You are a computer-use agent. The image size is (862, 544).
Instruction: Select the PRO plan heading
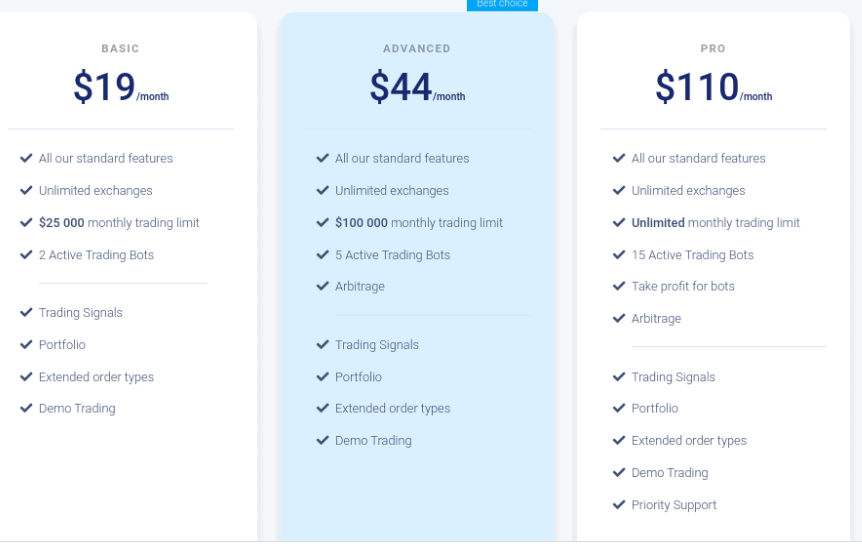pos(713,48)
